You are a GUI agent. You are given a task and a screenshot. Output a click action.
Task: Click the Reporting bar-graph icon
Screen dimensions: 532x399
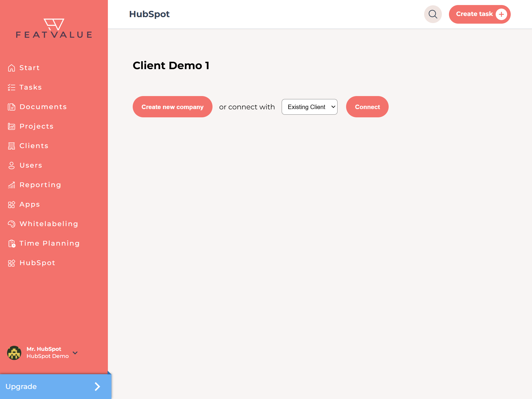point(12,185)
